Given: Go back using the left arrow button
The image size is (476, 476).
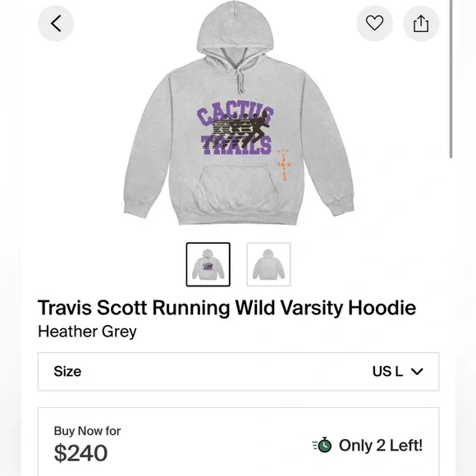Looking at the screenshot, I should (56, 23).
